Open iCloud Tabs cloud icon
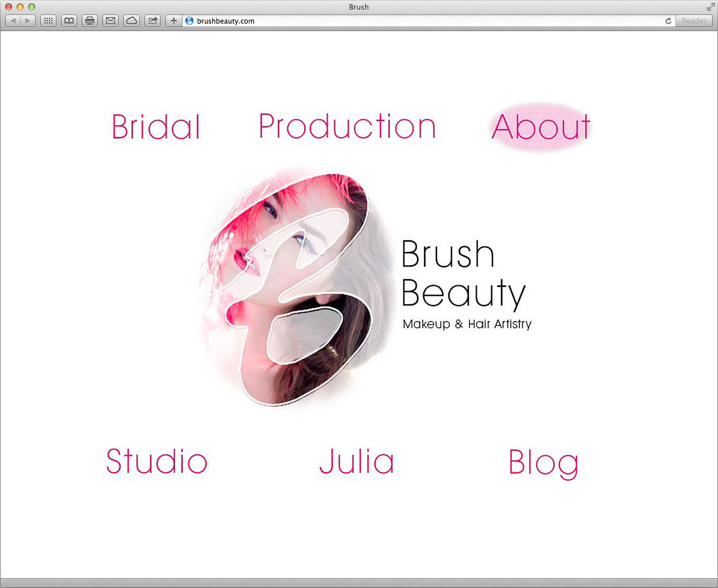 [x=132, y=21]
